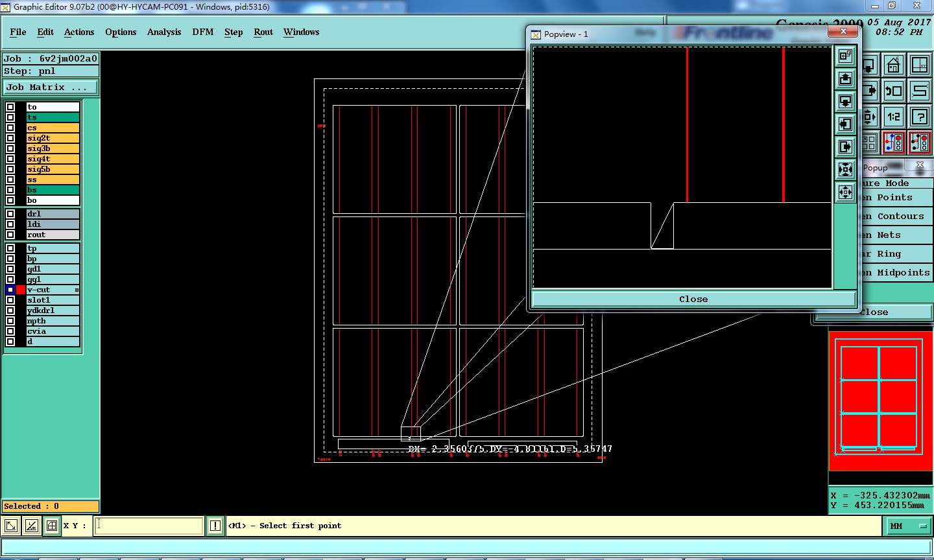Click the XY grid window icon
Image resolution: width=934 pixels, height=560 pixels.
tap(920, 65)
